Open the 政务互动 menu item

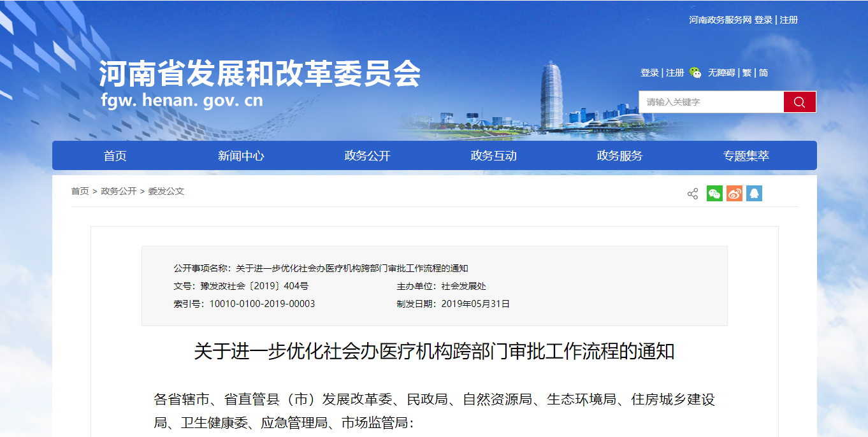tap(493, 156)
